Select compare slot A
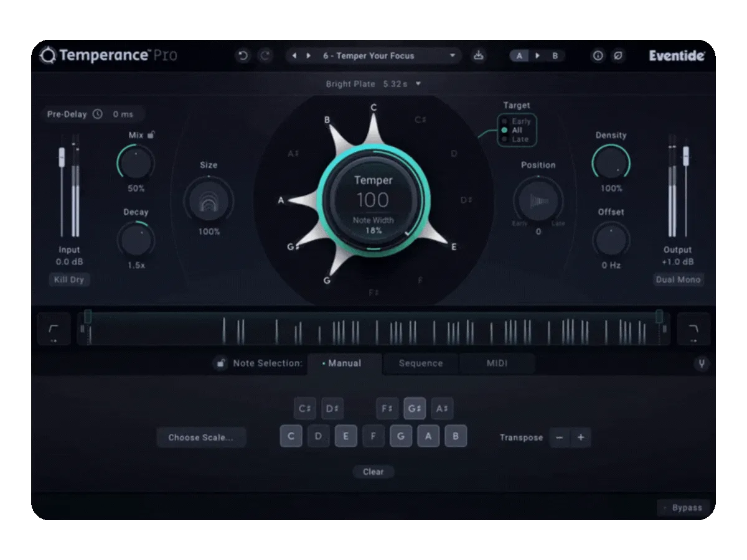This screenshot has height=560, width=747. 519,56
